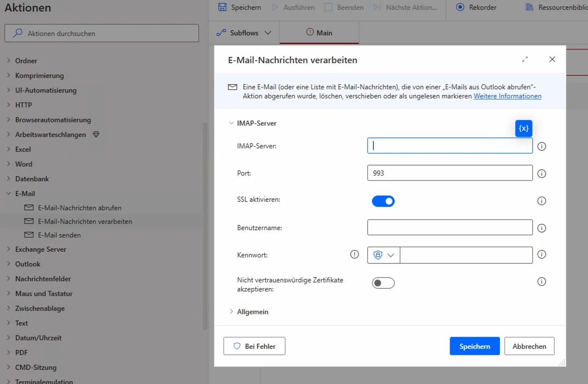588x384 pixels.
Task: Click the Subflows flow icon
Action: pos(221,33)
